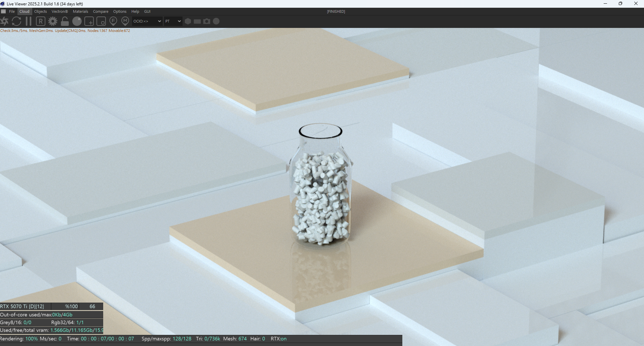Image resolution: width=644 pixels, height=346 pixels.
Task: Pause rendering with the pause icon
Action: click(x=29, y=21)
